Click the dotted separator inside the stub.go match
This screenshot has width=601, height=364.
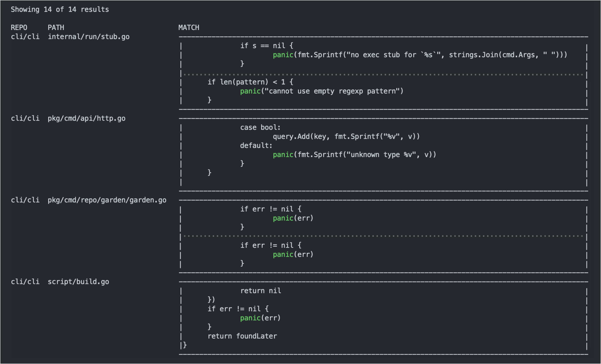click(x=383, y=73)
